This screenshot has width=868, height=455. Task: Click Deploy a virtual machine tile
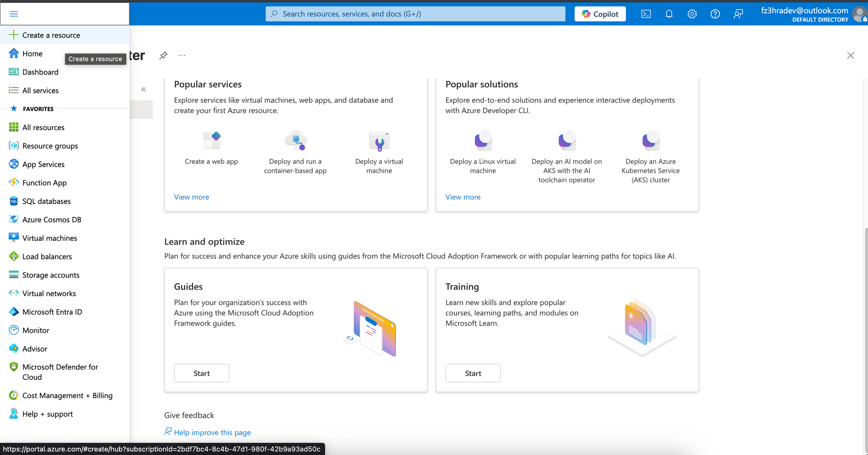379,152
